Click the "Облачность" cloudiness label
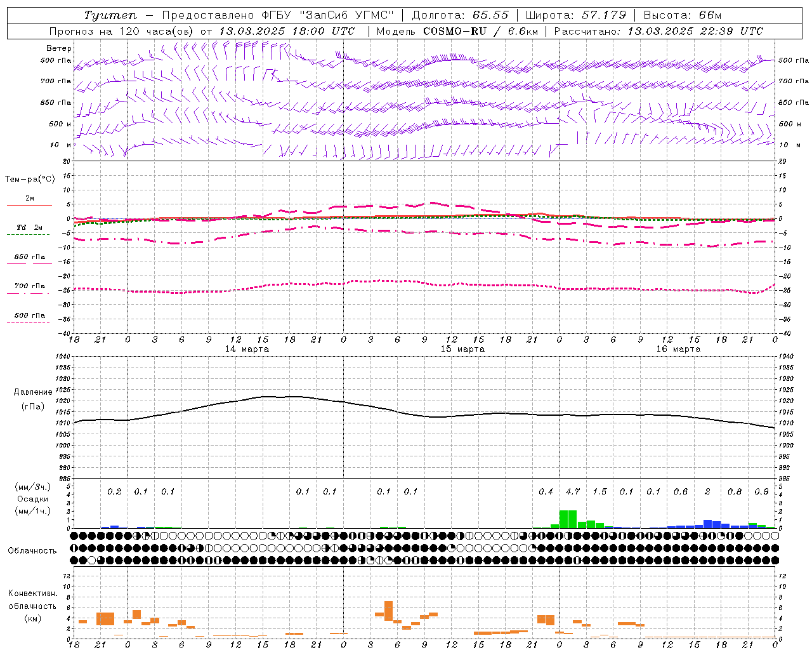Image resolution: width=812 pixels, height=650 pixels. pyautogui.click(x=32, y=551)
